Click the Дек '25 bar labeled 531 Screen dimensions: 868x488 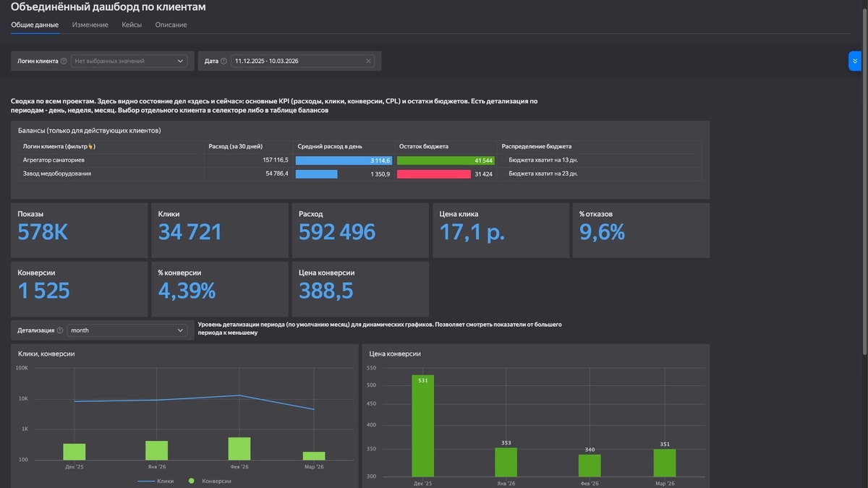[423, 425]
